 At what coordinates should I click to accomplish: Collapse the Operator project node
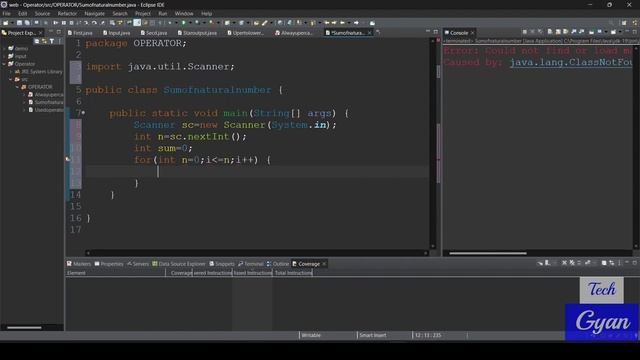(4, 64)
